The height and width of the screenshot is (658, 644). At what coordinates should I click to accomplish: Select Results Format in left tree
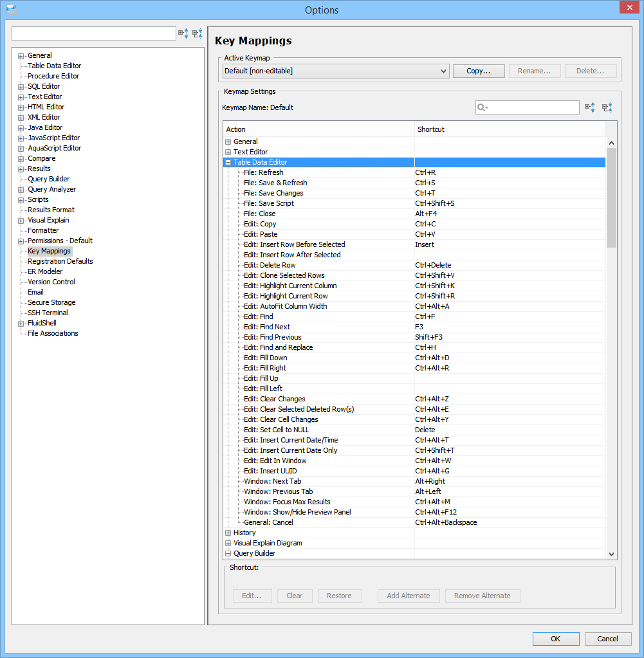(51, 210)
